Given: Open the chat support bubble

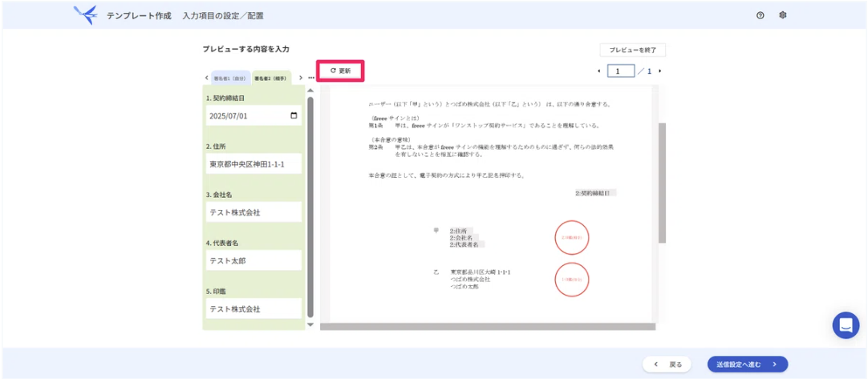Looking at the screenshot, I should click(846, 325).
